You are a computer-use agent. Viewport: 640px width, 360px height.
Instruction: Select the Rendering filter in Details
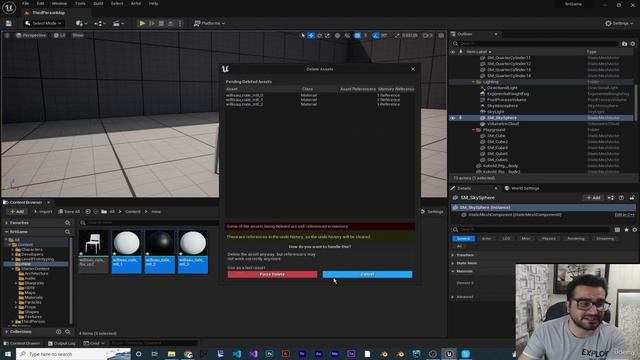click(576, 238)
